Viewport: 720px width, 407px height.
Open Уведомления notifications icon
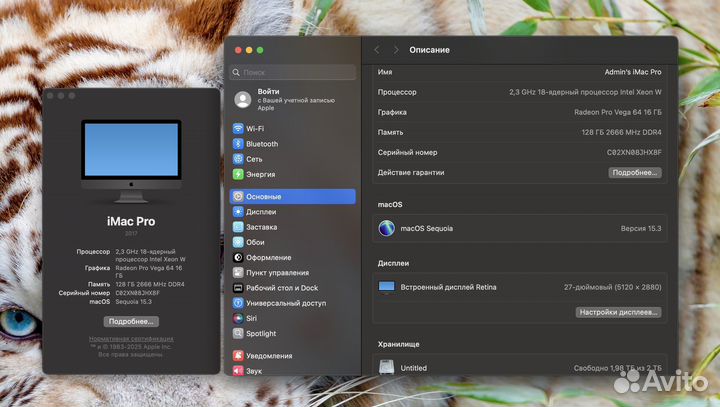point(238,355)
